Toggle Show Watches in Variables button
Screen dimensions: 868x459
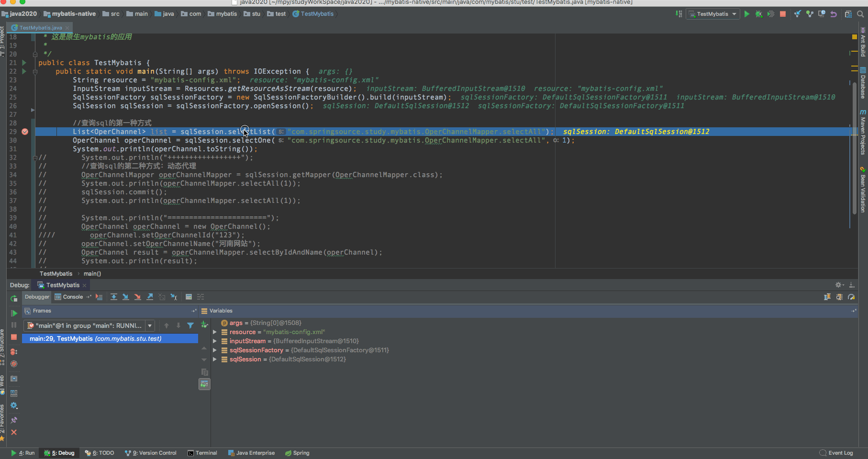coord(204,384)
